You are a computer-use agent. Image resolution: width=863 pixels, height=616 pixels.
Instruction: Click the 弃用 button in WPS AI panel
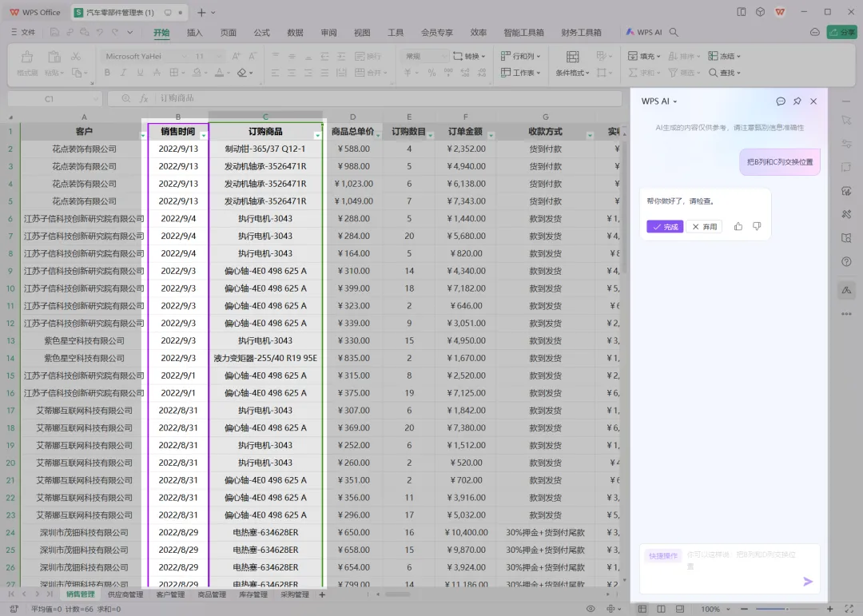click(703, 226)
